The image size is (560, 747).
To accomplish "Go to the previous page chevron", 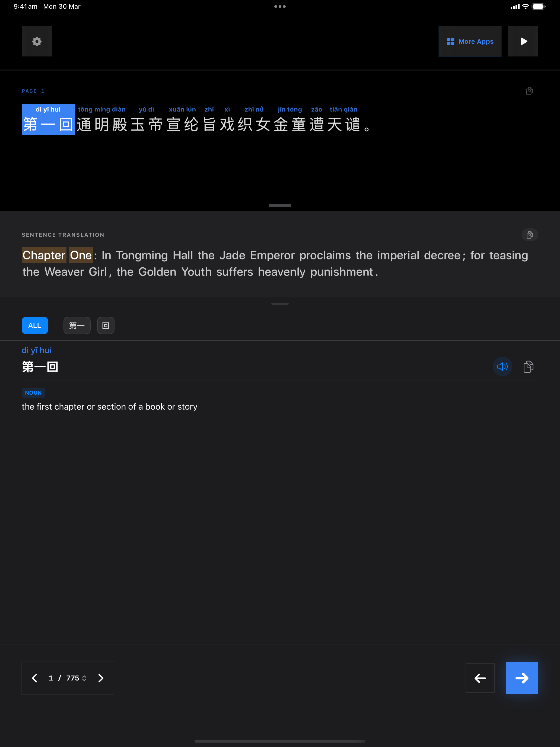I will click(34, 678).
